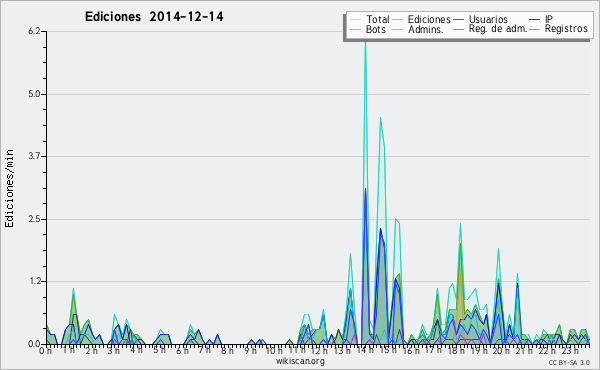Click the "12 h" x-axis label
Image resolution: width=600 pixels, height=370 pixels.
pyautogui.click(x=319, y=350)
